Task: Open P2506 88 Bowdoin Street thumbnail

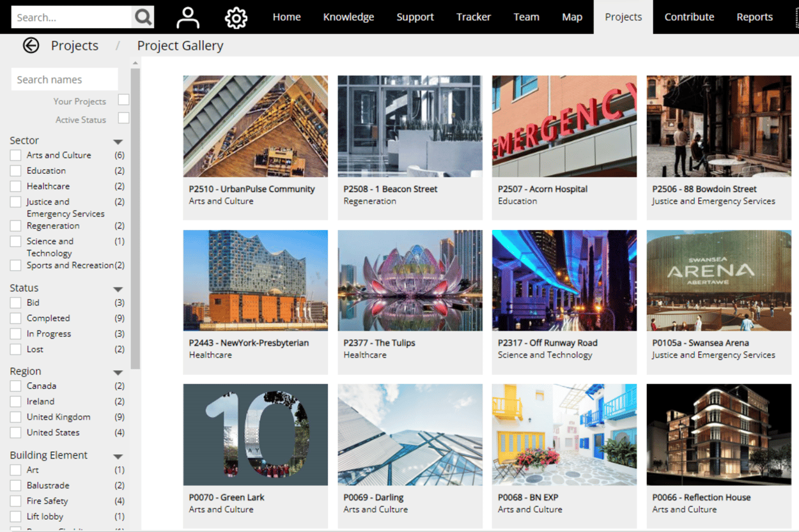Action: point(719,126)
